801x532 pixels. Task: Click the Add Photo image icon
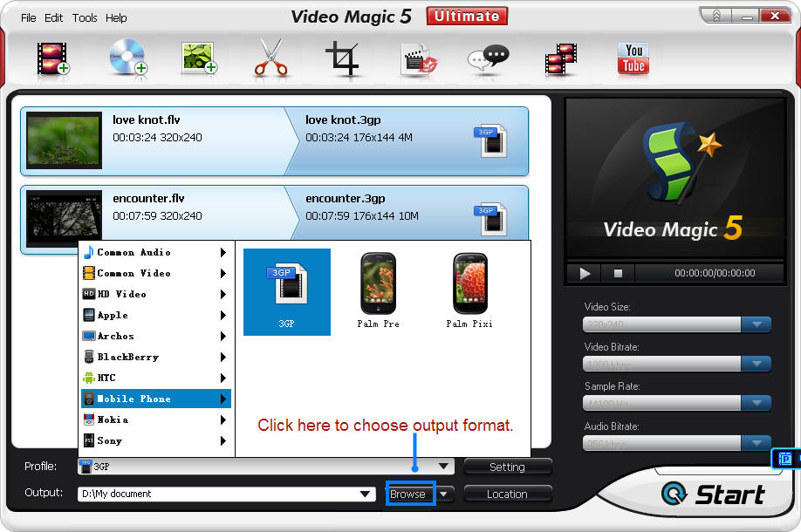click(199, 58)
